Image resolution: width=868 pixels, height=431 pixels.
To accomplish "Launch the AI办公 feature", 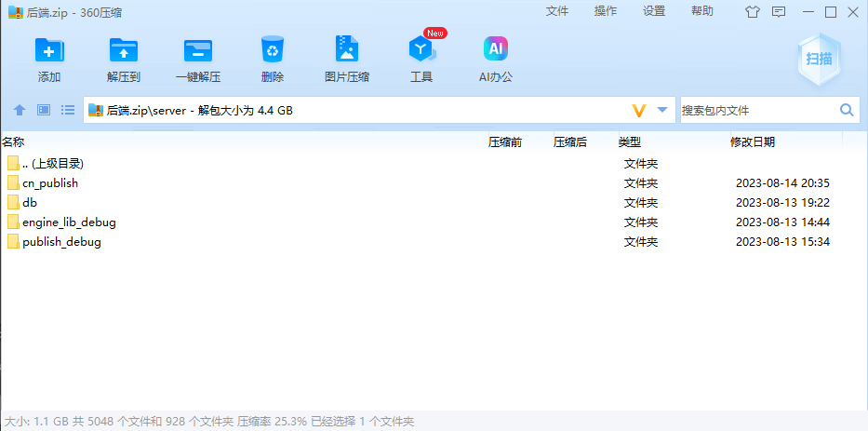I will pos(495,51).
